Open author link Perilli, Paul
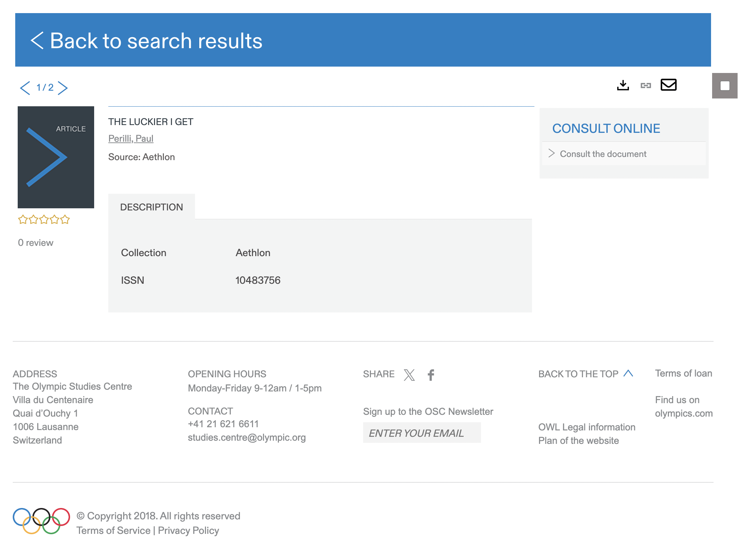This screenshot has height=542, width=756. pyautogui.click(x=131, y=139)
